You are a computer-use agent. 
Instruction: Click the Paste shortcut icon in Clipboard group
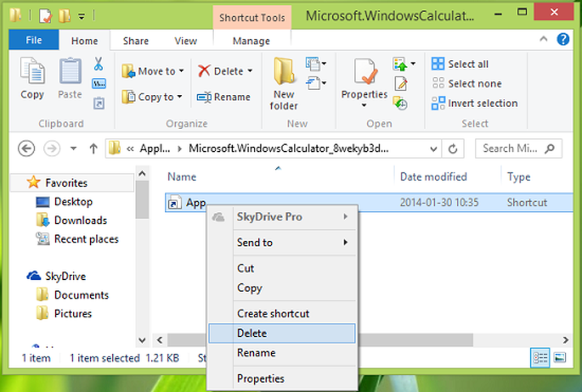click(99, 103)
